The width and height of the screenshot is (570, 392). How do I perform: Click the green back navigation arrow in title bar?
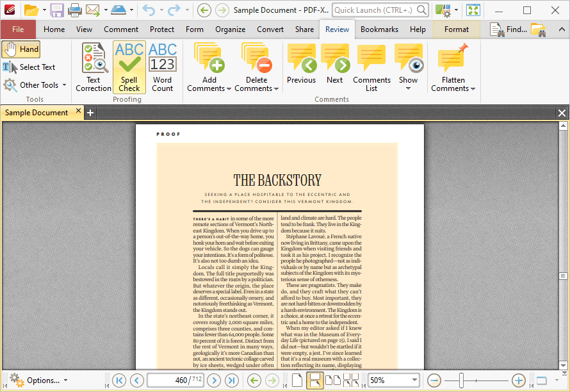point(204,10)
